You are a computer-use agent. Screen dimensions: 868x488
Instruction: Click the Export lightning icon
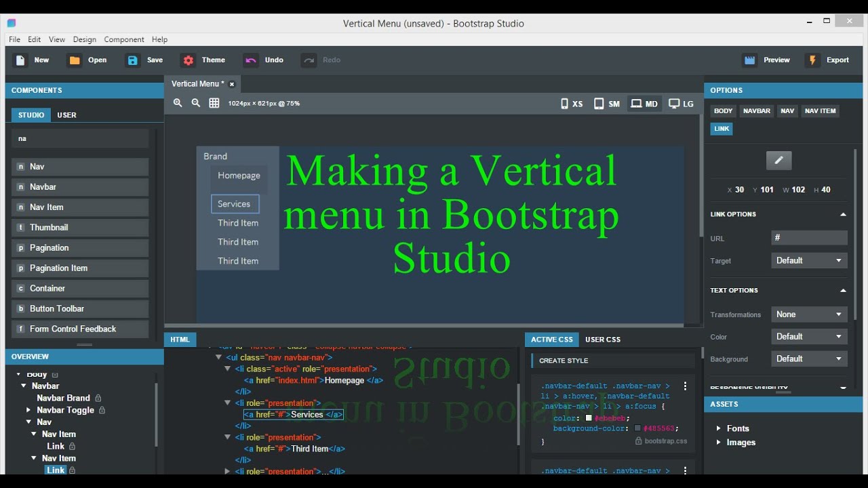pyautogui.click(x=812, y=60)
